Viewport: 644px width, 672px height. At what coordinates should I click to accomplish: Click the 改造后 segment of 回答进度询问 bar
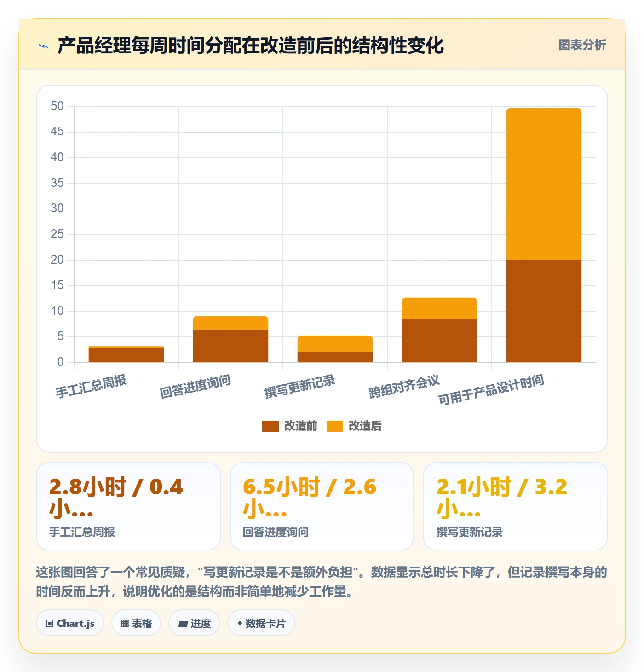click(x=230, y=323)
